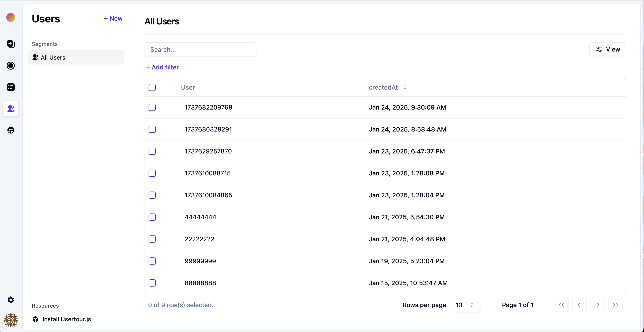Tick the checkbox for user 44444444

point(152,217)
